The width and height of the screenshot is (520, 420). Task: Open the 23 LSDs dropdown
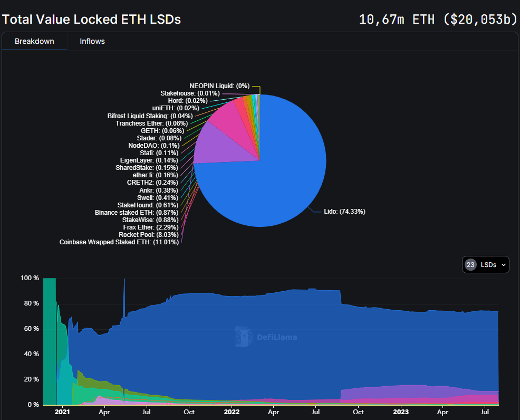coord(486,265)
